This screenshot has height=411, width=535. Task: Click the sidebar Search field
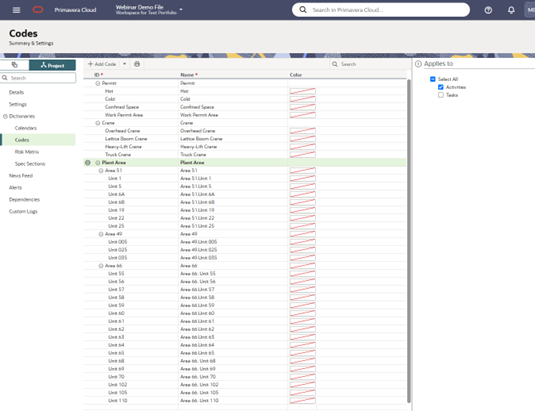click(x=38, y=78)
